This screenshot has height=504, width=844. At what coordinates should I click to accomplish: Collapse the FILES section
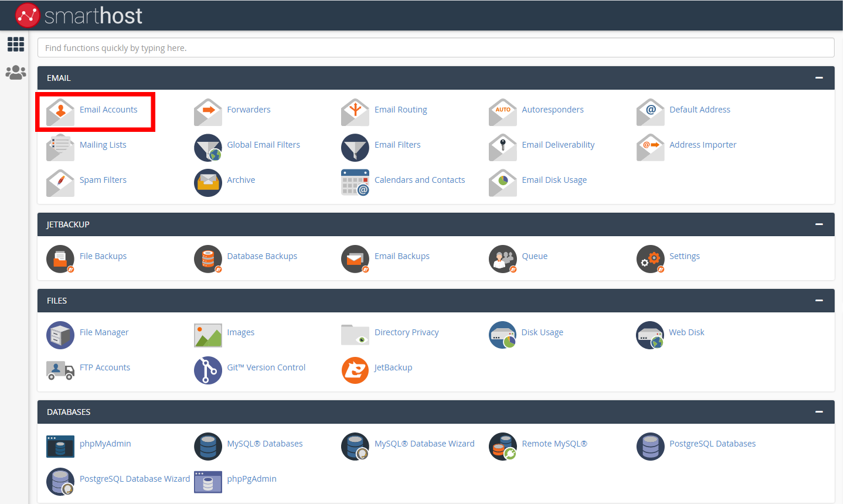(x=819, y=301)
